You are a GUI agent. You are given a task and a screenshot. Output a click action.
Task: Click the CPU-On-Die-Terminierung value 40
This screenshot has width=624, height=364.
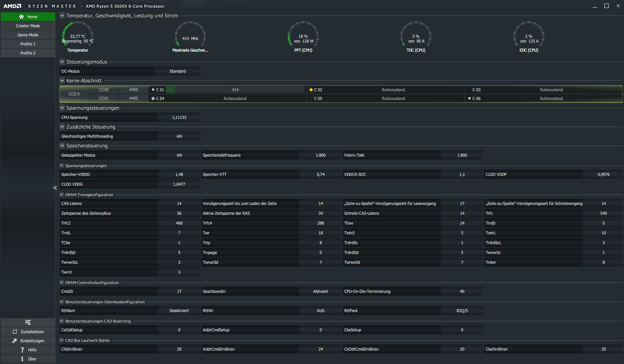pyautogui.click(x=462, y=291)
